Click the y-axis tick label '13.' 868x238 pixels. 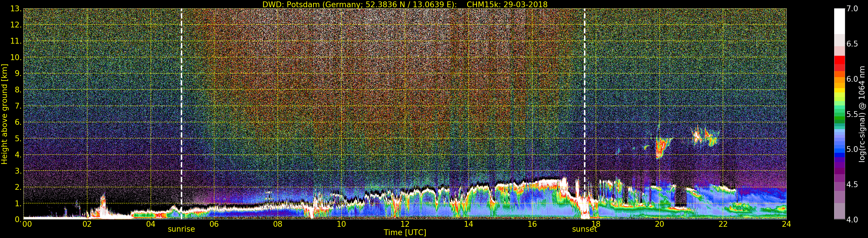tap(16, 9)
